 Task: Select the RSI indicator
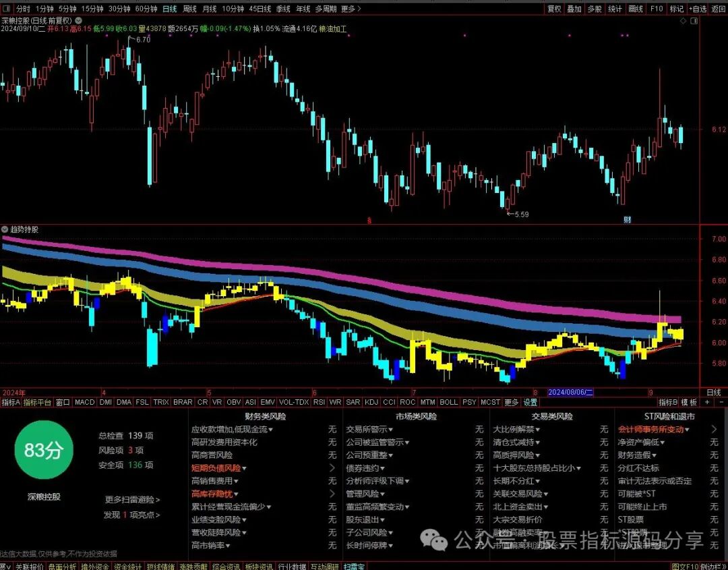(319, 402)
